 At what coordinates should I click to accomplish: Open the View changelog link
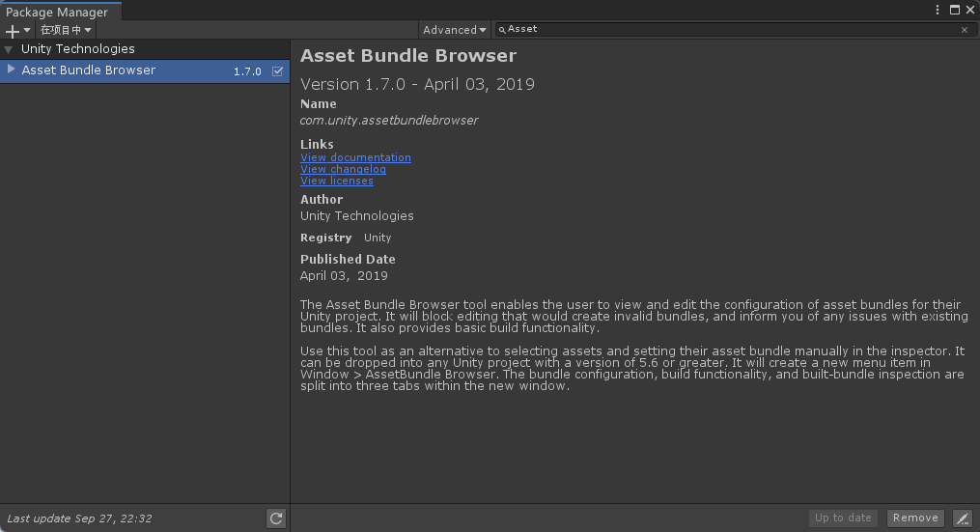(343, 169)
